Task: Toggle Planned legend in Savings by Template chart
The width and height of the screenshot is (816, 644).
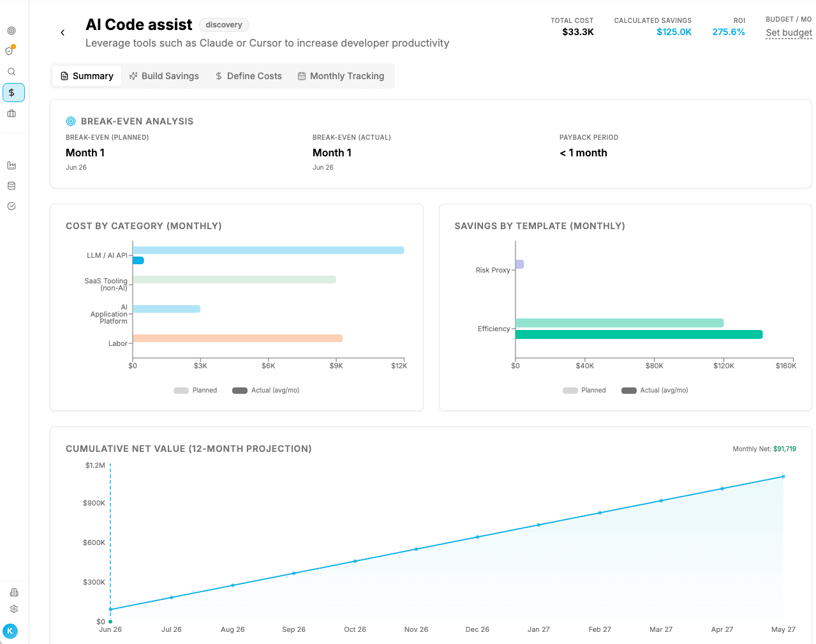Action: click(x=584, y=391)
